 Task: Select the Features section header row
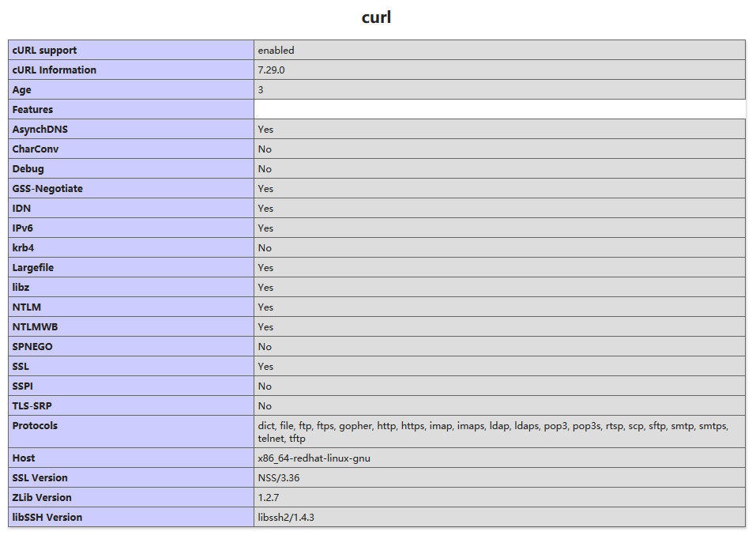tap(32, 109)
